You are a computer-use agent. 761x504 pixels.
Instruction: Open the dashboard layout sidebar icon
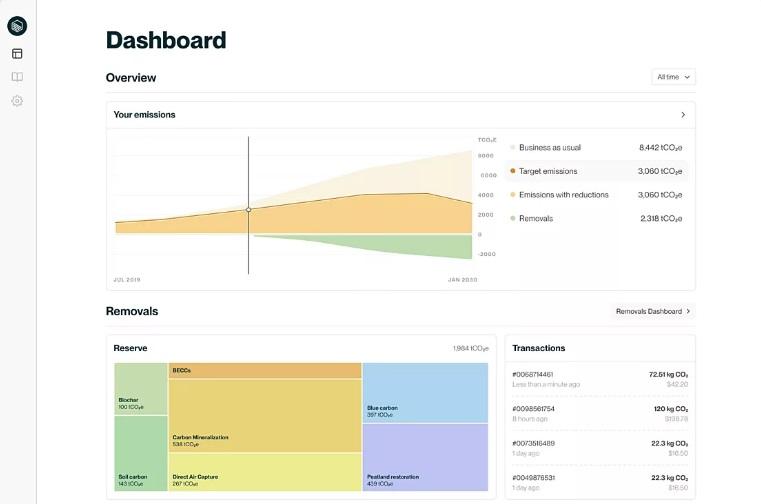tap(17, 54)
